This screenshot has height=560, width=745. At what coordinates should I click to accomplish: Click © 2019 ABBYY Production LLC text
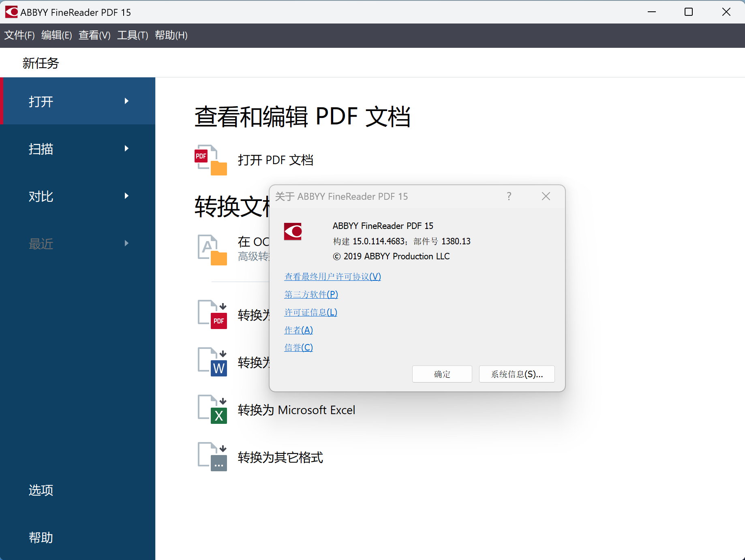coord(391,256)
